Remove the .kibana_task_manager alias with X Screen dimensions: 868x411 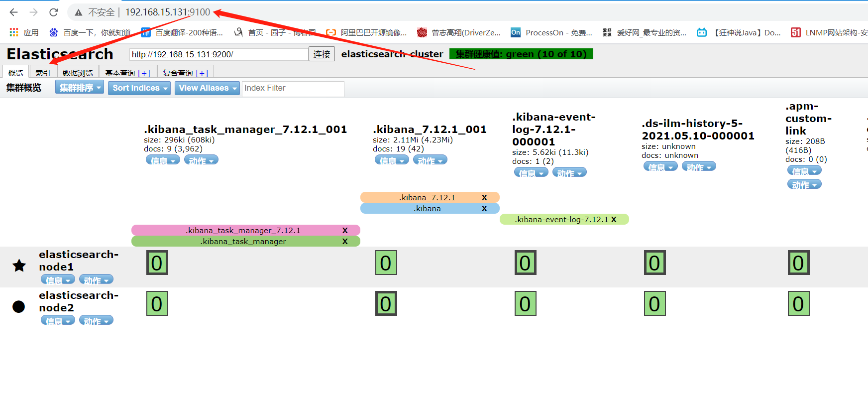click(345, 242)
